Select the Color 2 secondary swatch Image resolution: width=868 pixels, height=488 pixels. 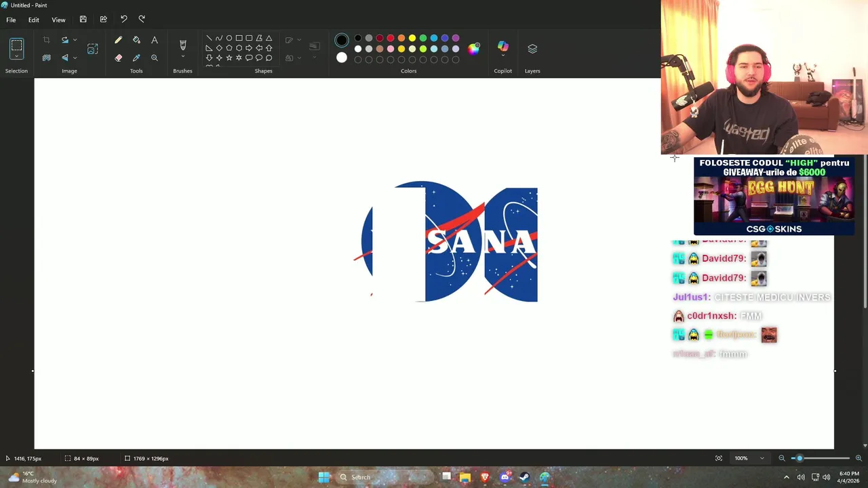pyautogui.click(x=342, y=58)
